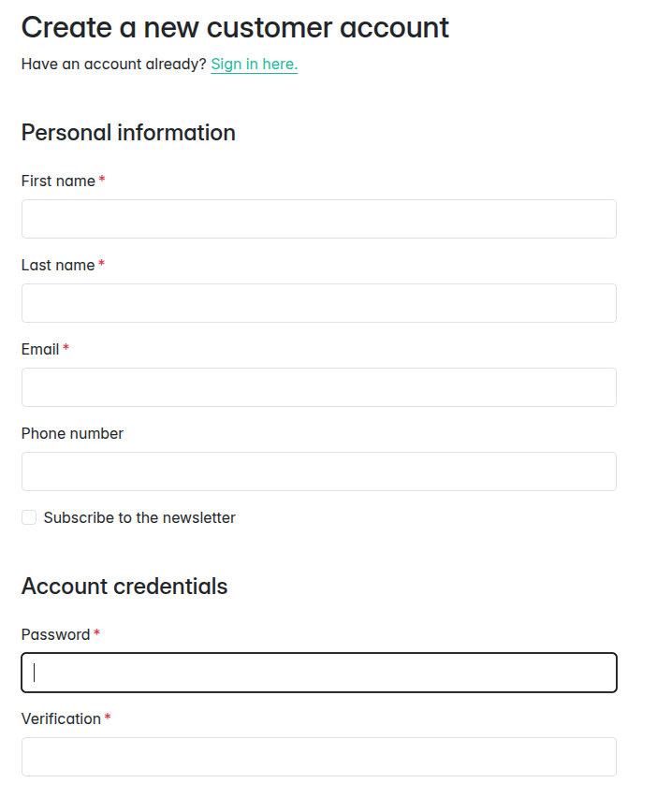Screen dimensions: 657x812
Task: Click the "Password" field label
Action: pyautogui.click(x=55, y=634)
